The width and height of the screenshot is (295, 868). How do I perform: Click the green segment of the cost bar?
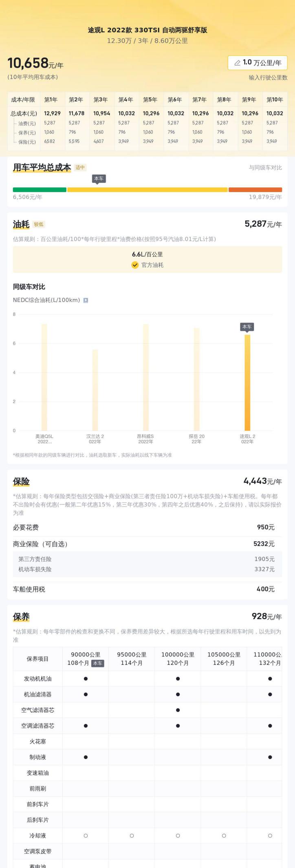(x=40, y=190)
